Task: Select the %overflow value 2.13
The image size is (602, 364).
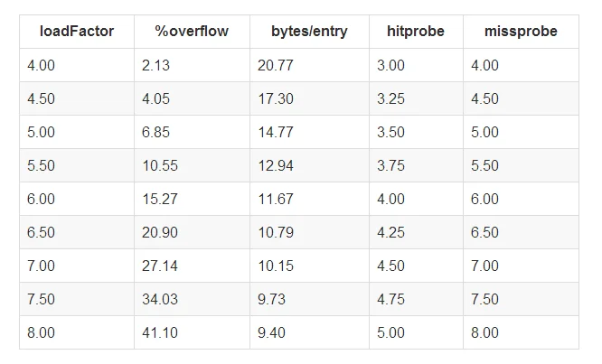Action: click(155, 65)
